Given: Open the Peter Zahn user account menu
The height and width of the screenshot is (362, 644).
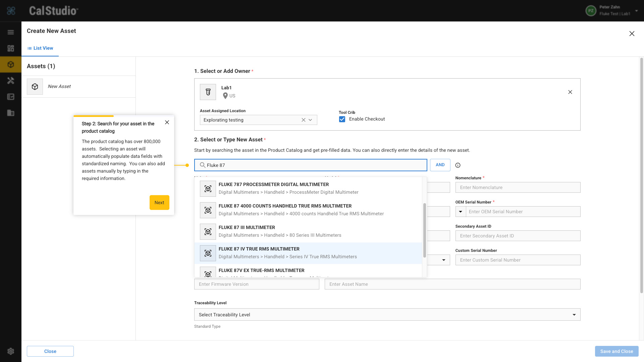Looking at the screenshot, I should click(612, 11).
